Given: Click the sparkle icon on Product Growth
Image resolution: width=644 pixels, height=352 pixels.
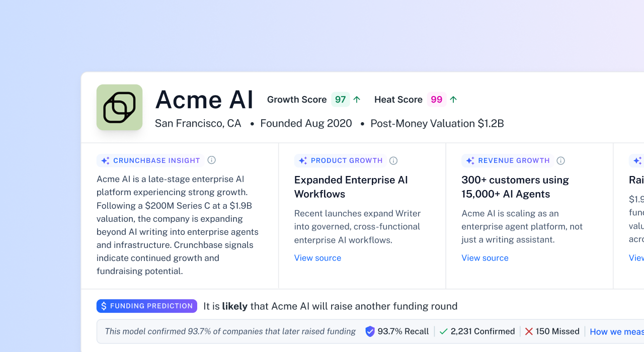Looking at the screenshot, I should (303, 161).
